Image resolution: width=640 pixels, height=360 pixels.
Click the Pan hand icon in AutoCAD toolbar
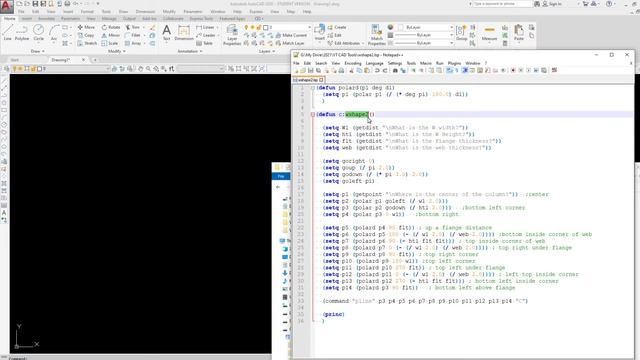(140, 69)
